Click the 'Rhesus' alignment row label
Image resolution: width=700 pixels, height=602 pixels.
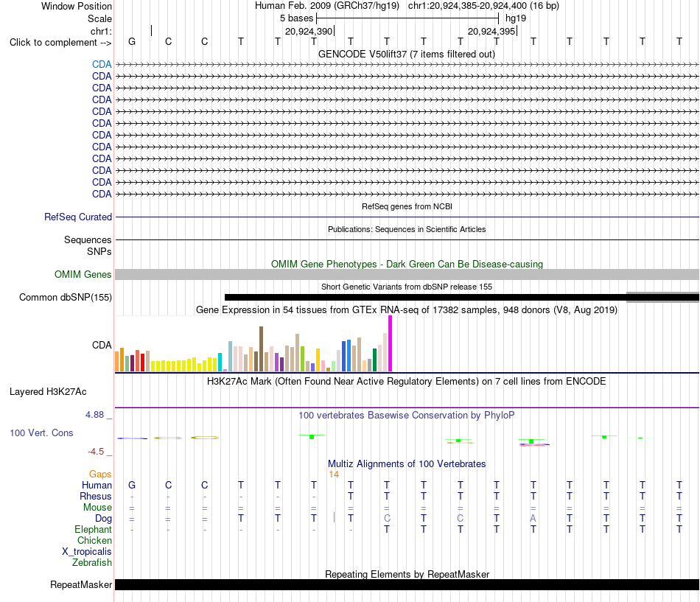pos(96,497)
